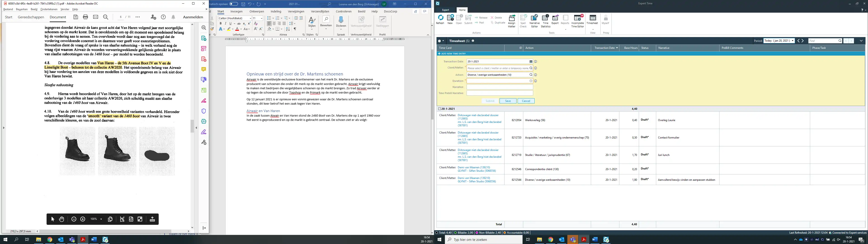Expand the chevron at timesheet header right
This screenshot has width=868, height=244.
[x=861, y=41]
